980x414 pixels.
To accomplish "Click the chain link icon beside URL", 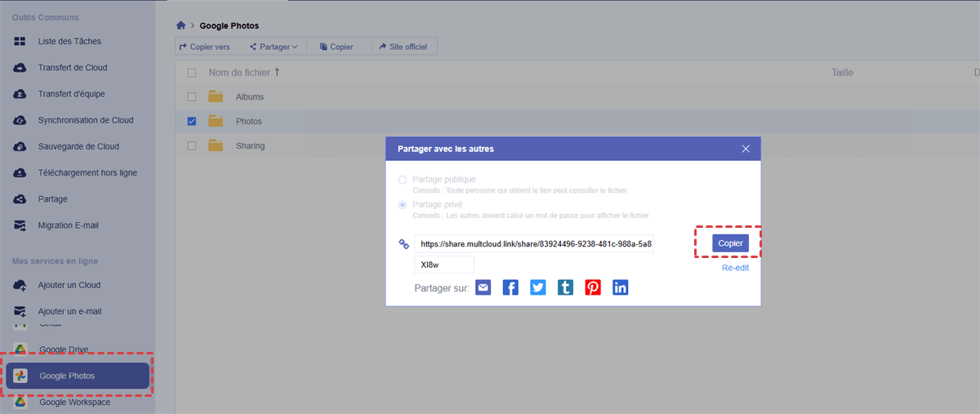I will coord(403,244).
